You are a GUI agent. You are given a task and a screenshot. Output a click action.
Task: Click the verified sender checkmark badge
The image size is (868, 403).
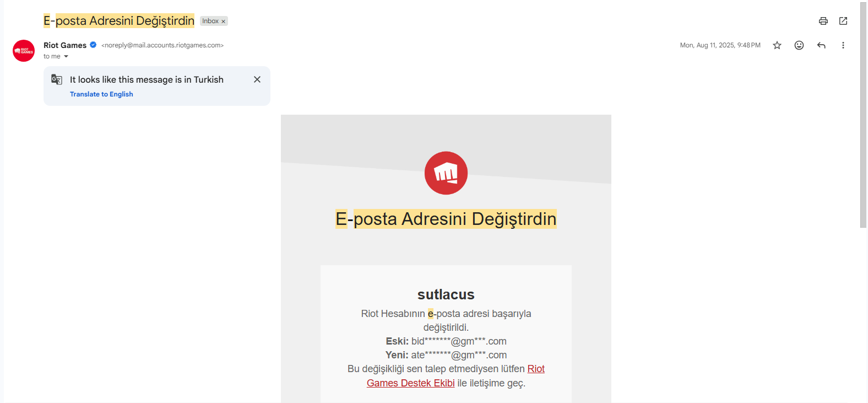click(93, 45)
